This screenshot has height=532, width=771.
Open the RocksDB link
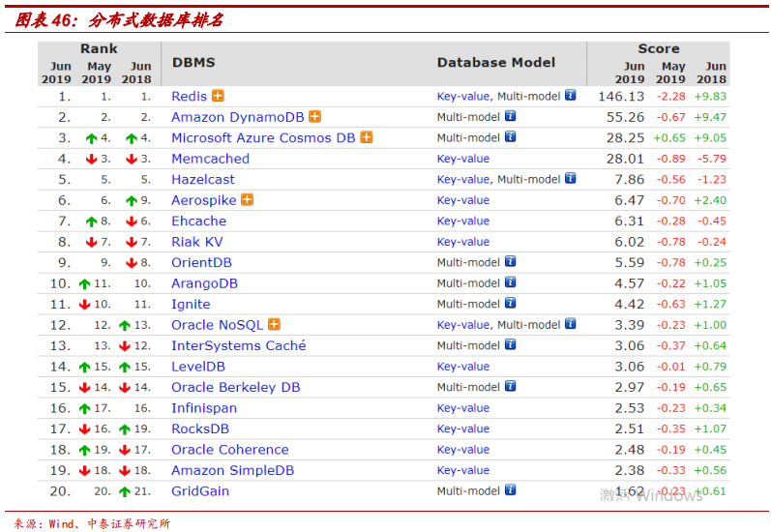tap(199, 429)
